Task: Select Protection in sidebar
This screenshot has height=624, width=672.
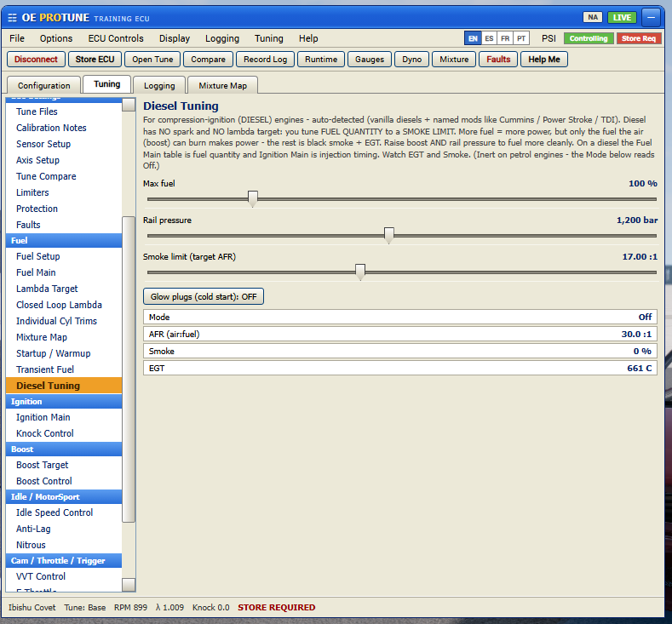Action: tap(64, 209)
